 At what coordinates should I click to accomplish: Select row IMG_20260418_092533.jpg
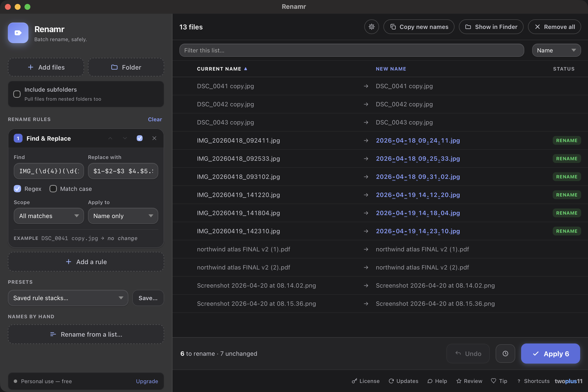[380, 159]
